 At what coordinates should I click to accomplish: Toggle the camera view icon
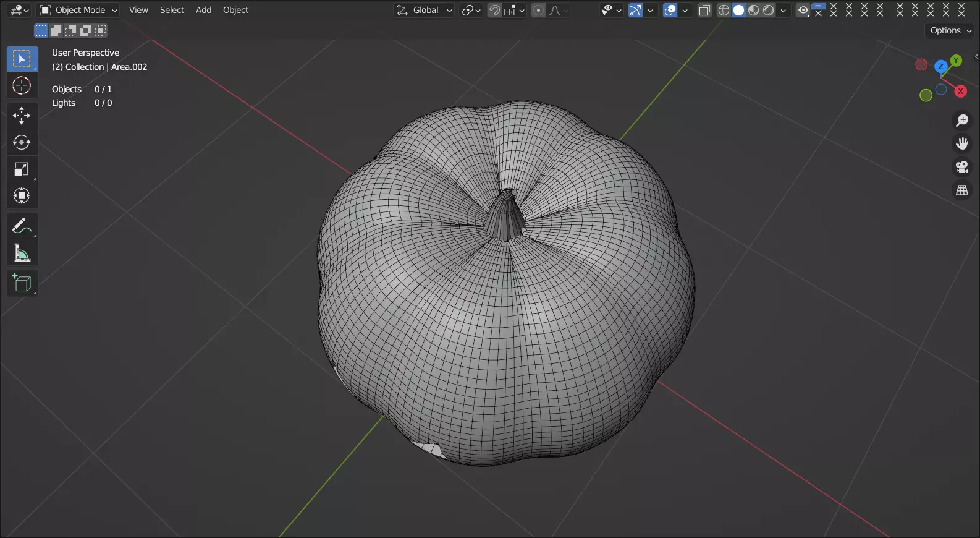(962, 167)
